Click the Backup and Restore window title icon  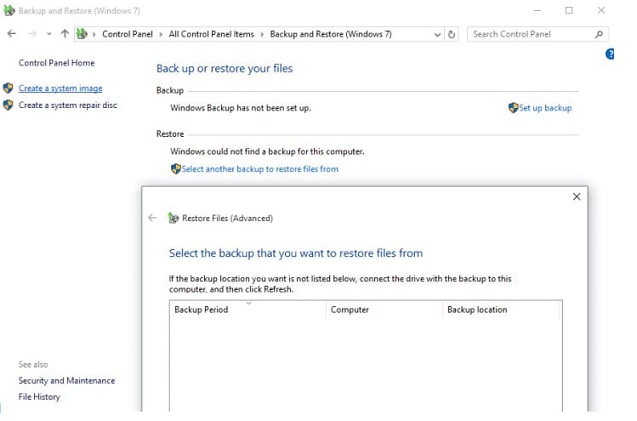tap(9, 11)
